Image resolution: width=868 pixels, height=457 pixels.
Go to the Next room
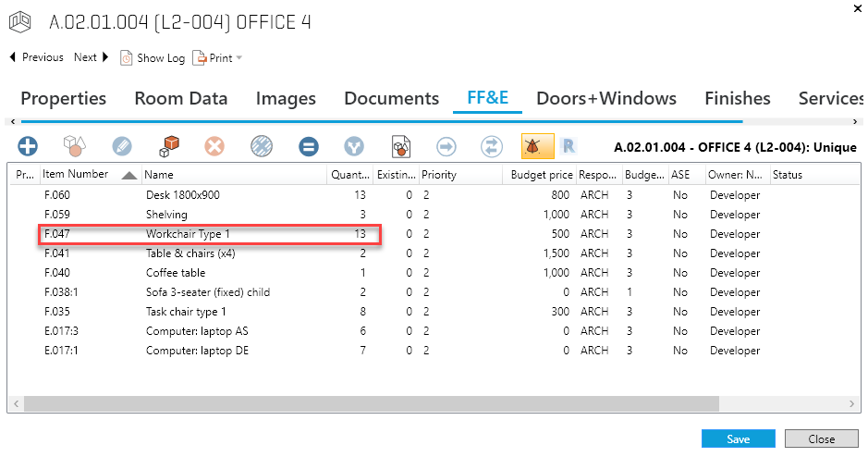[x=92, y=57]
